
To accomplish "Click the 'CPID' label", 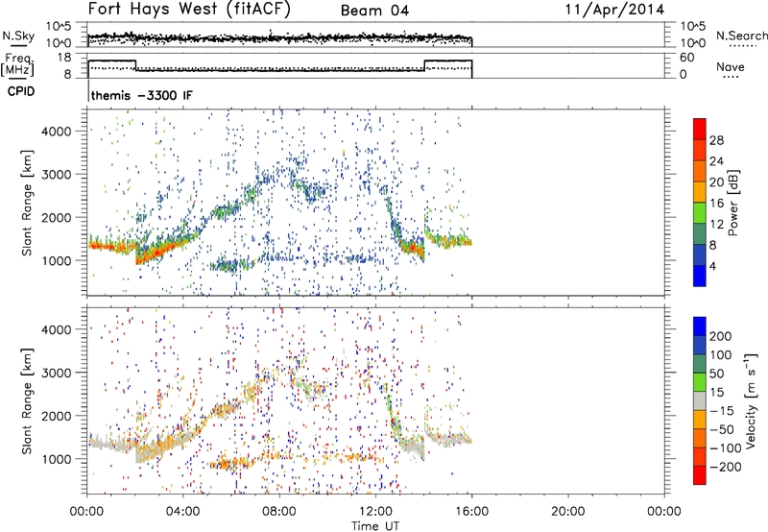I will 21,91.
